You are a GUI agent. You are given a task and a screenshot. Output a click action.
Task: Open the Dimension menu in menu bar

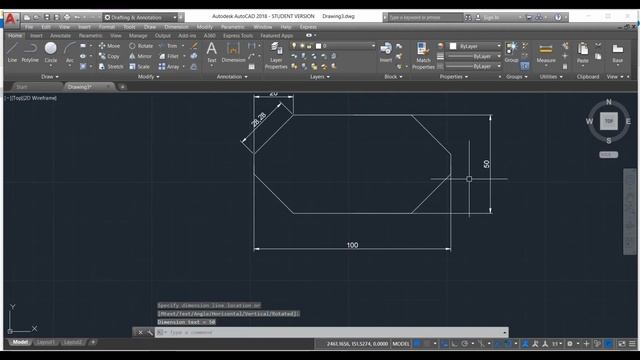tap(176, 27)
